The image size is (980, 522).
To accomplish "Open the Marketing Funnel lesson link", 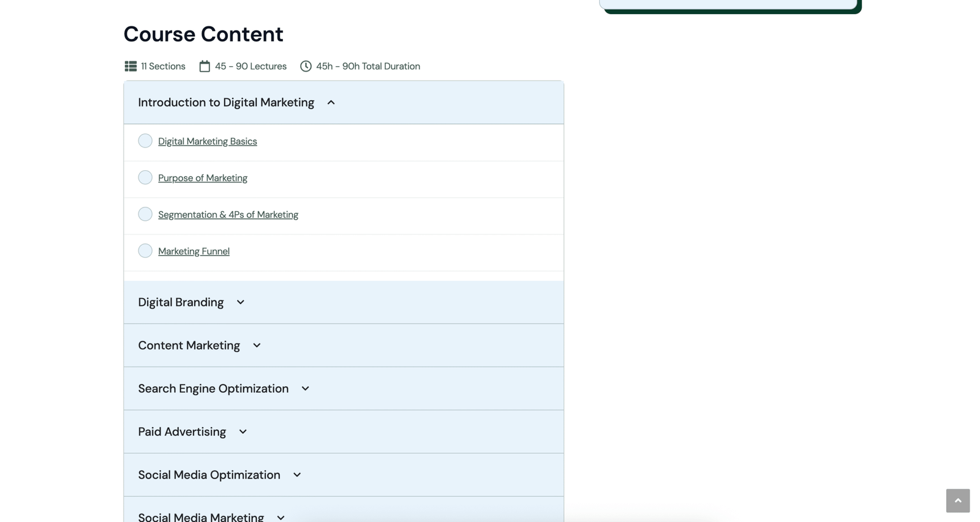I will tap(194, 252).
